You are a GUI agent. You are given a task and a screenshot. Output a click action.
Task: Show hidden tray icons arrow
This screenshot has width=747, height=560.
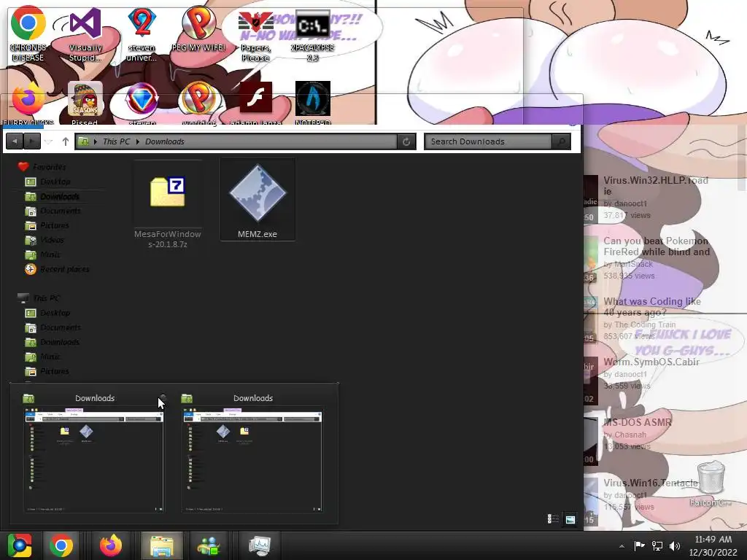click(x=622, y=546)
